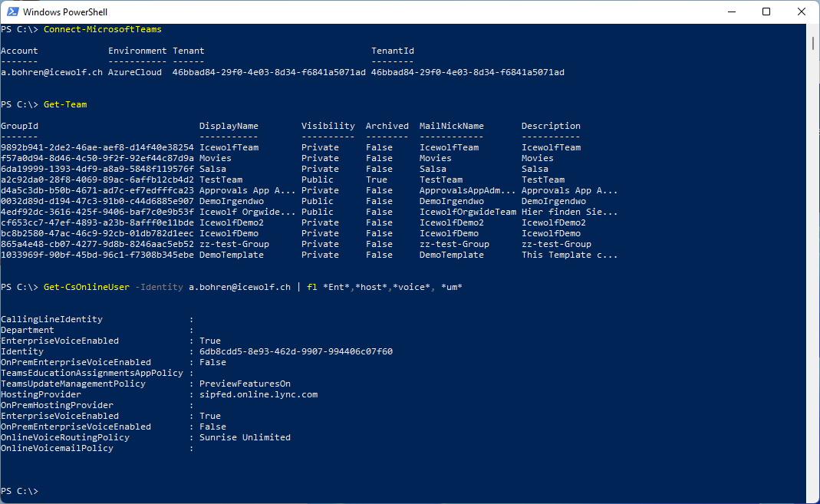Click the 'OnlineVoicemailPolicy' property name

57,448
